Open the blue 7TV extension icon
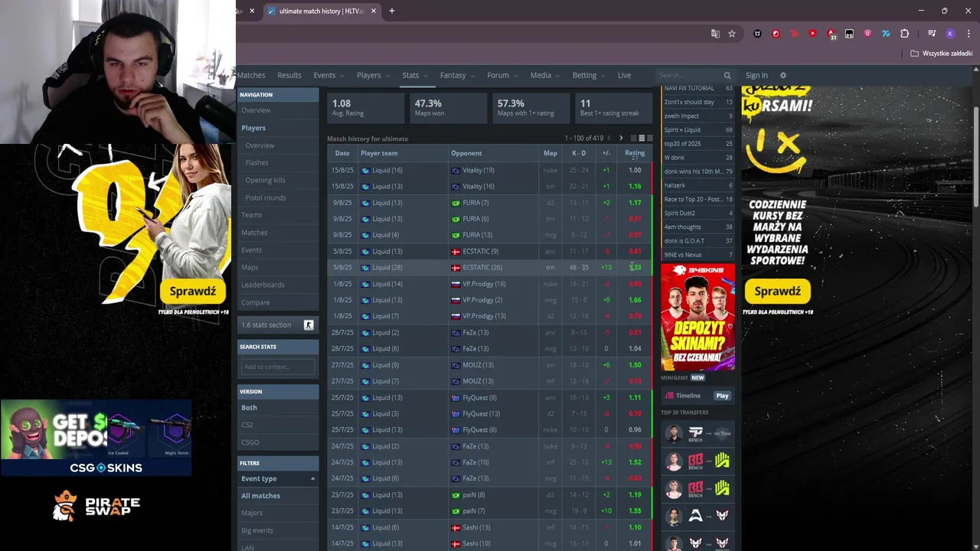 [886, 34]
